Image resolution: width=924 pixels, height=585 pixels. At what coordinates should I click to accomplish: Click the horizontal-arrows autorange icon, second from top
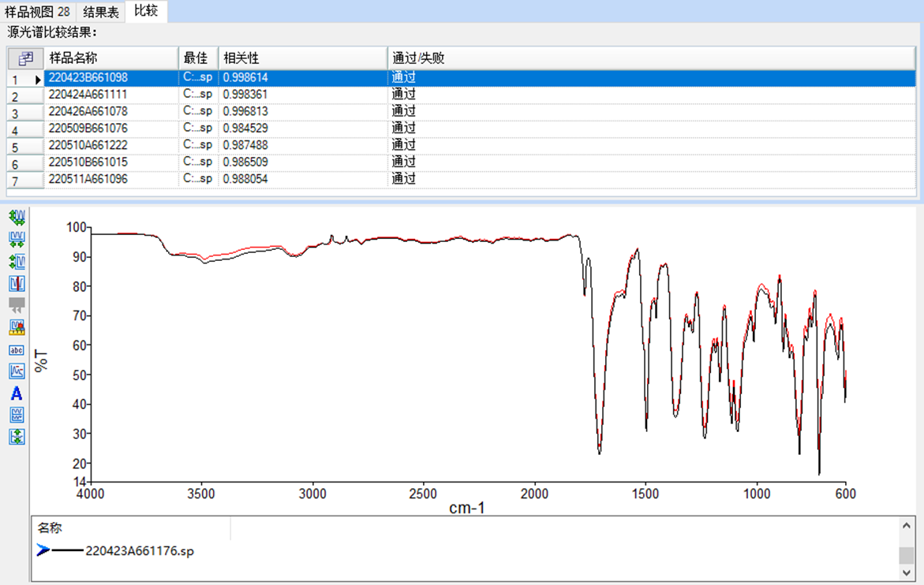tap(17, 239)
